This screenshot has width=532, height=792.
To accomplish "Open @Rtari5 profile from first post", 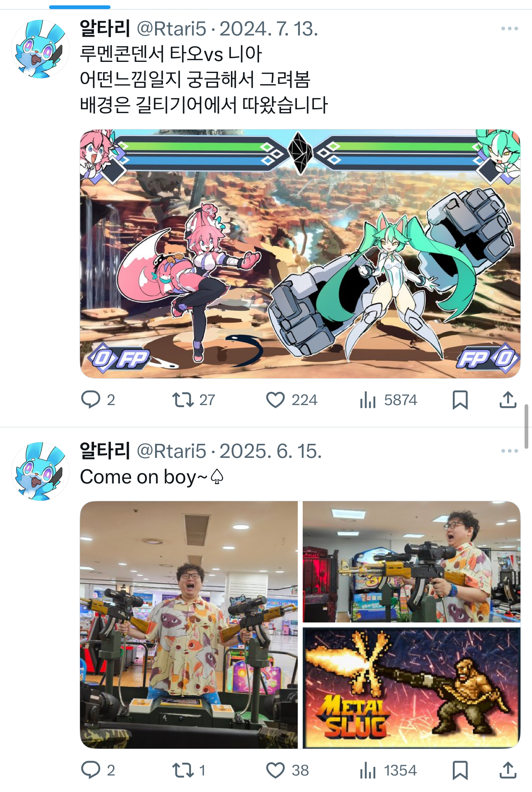I will click(171, 29).
